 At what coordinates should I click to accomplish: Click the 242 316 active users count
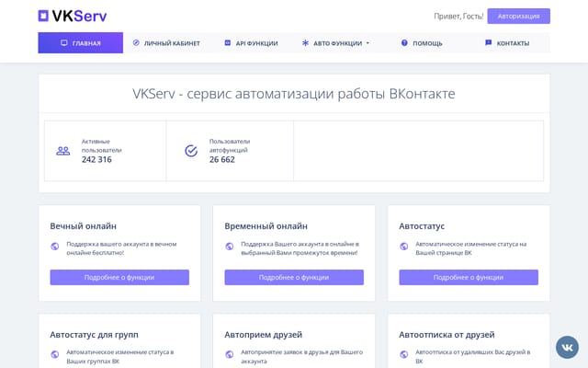pyautogui.click(x=96, y=159)
